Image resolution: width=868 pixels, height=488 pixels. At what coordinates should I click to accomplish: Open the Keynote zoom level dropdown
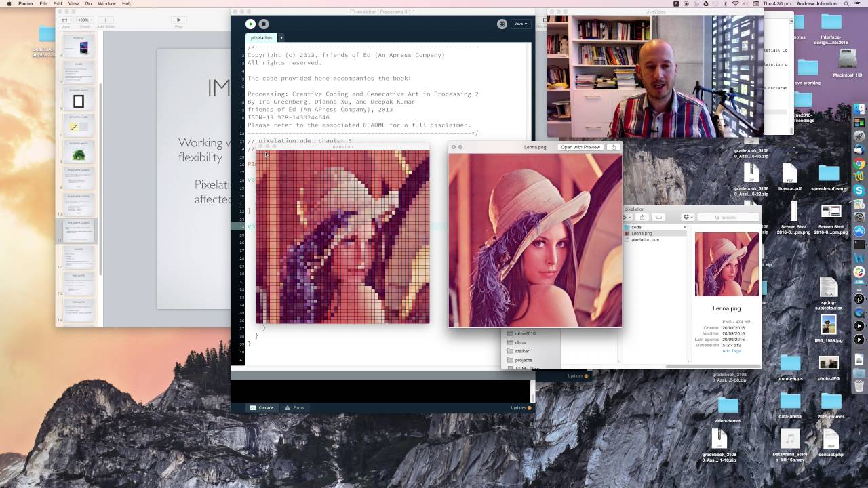point(84,21)
